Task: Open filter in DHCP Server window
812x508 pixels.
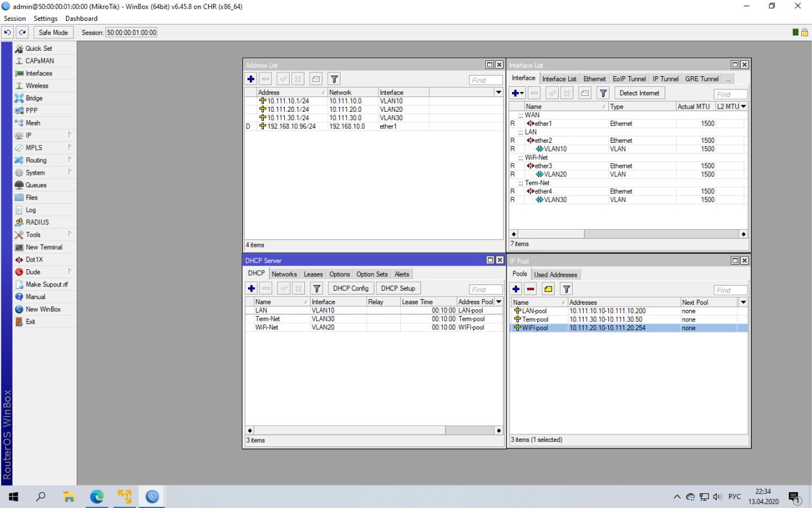Action: [x=317, y=288]
